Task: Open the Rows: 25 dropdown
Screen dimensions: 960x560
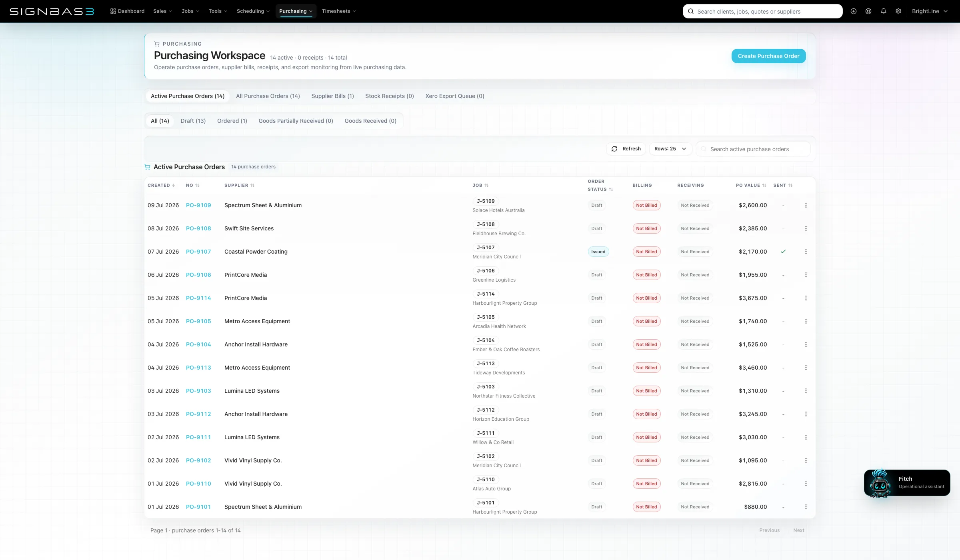Action: point(670,149)
